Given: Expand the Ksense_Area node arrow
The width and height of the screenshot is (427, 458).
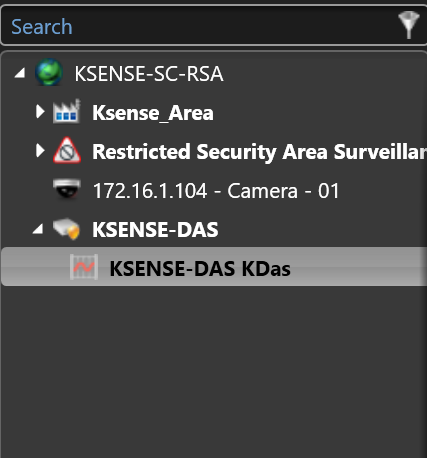Looking at the screenshot, I should [x=40, y=112].
